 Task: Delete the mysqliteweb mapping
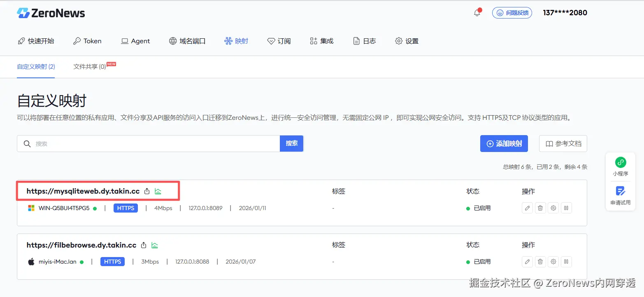click(x=540, y=208)
